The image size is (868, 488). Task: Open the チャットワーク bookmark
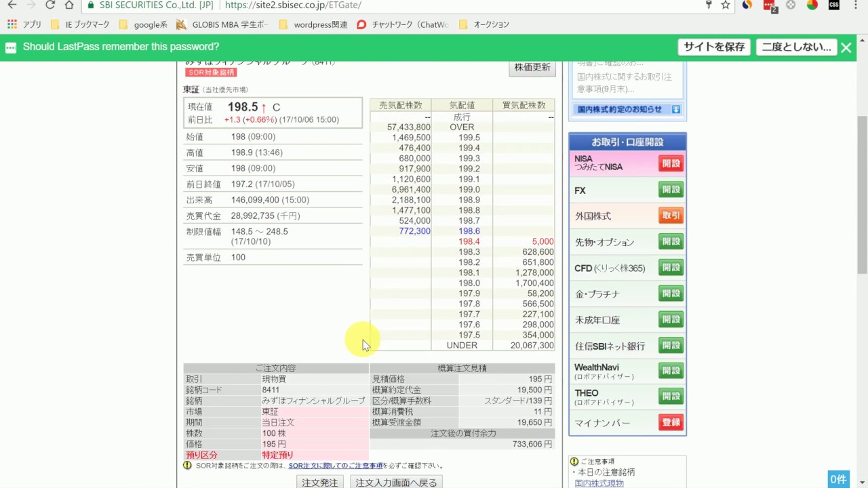click(x=403, y=24)
